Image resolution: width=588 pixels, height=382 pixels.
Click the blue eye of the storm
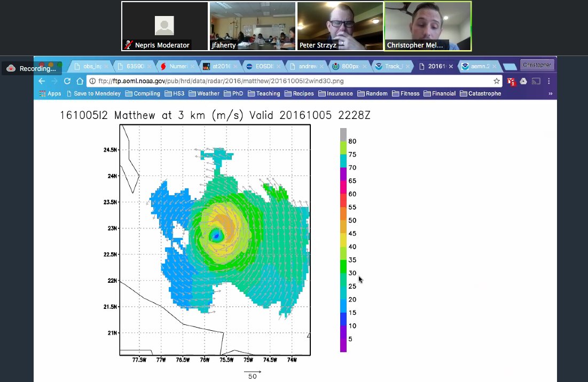216,236
